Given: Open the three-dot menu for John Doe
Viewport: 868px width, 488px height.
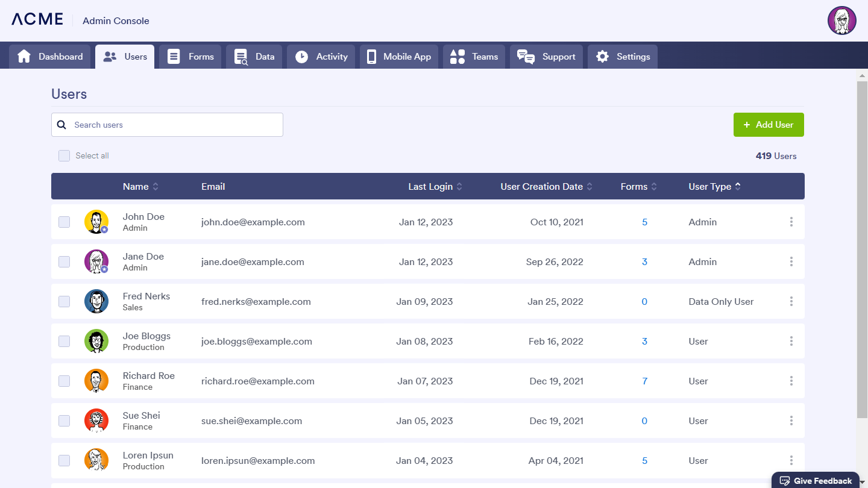Looking at the screenshot, I should (x=791, y=222).
